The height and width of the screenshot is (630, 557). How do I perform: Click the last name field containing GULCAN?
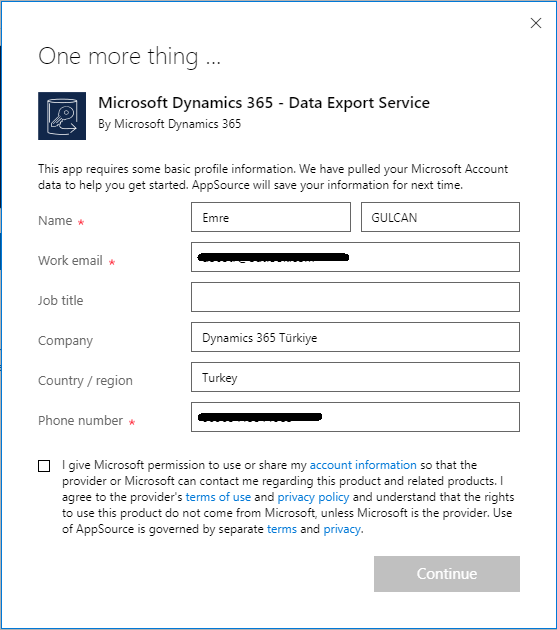pyautogui.click(x=440, y=217)
